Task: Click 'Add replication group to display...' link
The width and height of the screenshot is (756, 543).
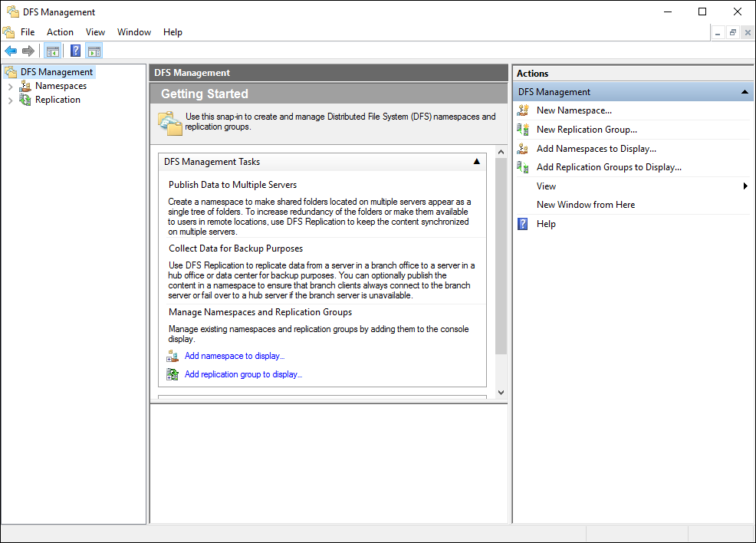Action: pyautogui.click(x=243, y=374)
